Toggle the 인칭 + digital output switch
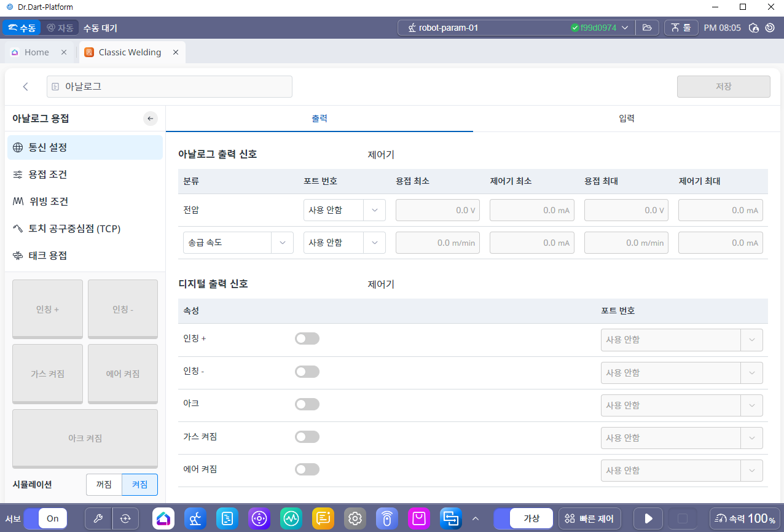784x532 pixels. (307, 338)
